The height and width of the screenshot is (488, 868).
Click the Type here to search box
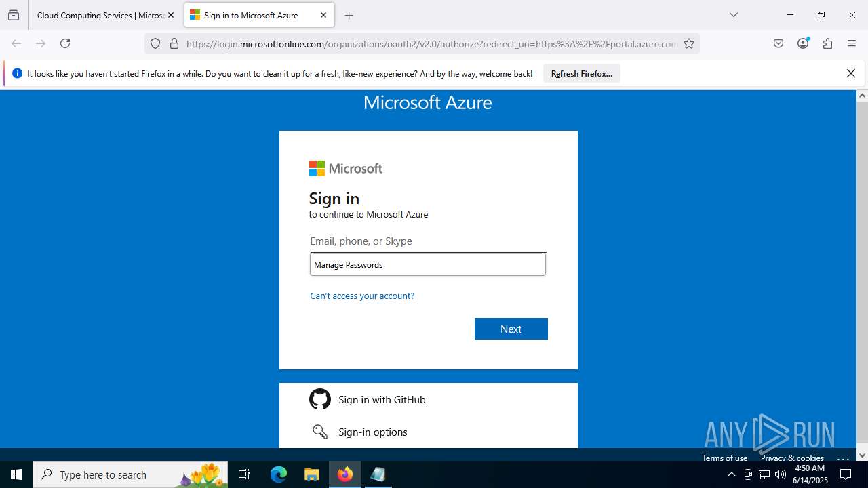(130, 474)
